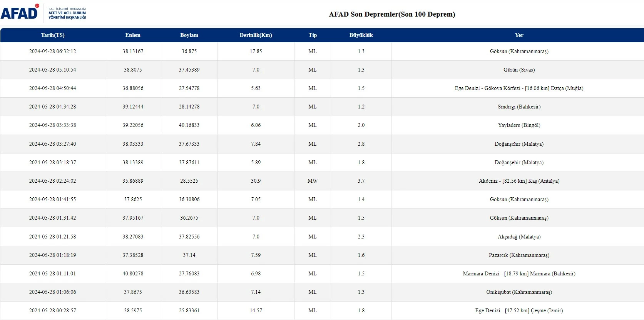Click longitude value 36.875
The width and height of the screenshot is (644, 320).
[189, 51]
